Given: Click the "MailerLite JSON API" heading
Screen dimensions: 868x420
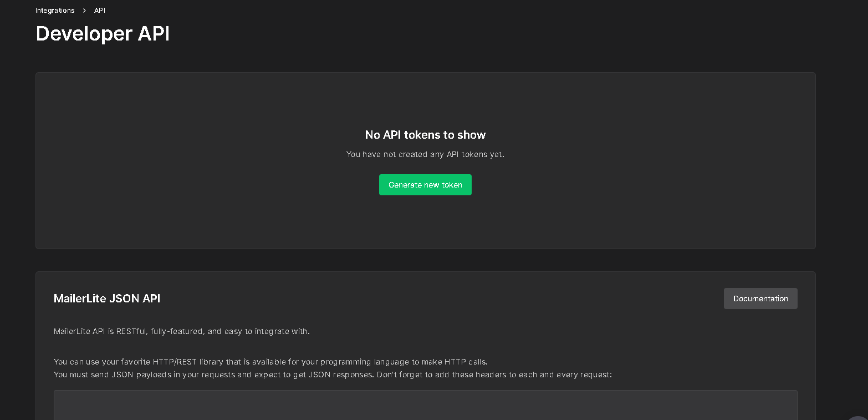Looking at the screenshot, I should 107,298.
